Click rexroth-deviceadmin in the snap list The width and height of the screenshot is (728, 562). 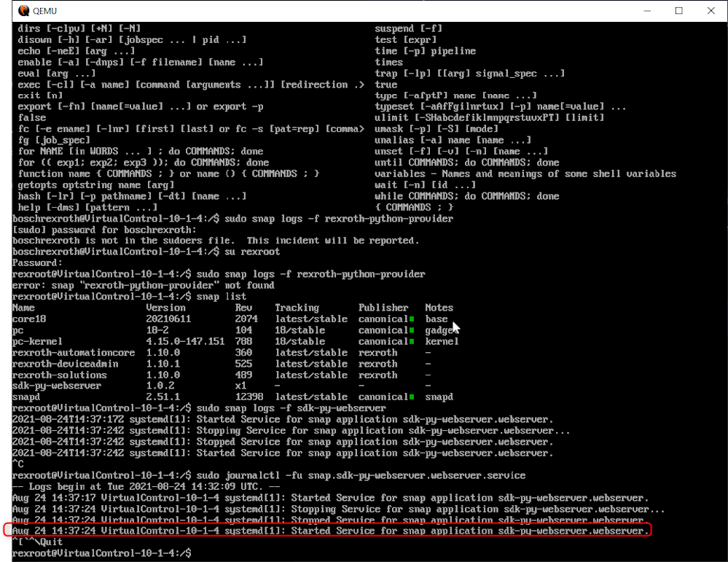click(66, 364)
